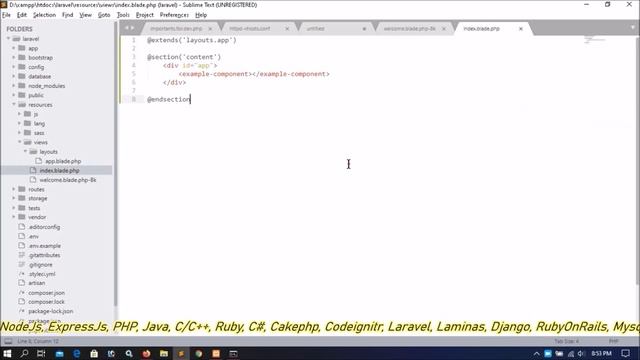Open Firefox from the taskbar
640x360 pixels.
pyautogui.click(x=146, y=353)
